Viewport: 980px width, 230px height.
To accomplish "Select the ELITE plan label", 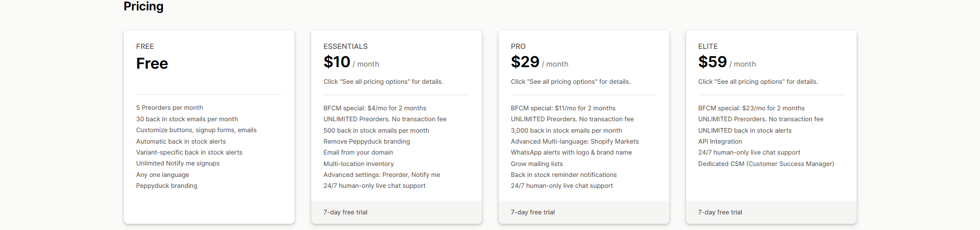I will click(x=708, y=46).
